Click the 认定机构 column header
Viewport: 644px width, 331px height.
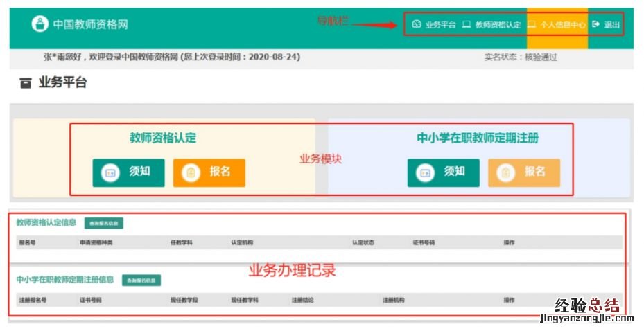[x=242, y=242]
